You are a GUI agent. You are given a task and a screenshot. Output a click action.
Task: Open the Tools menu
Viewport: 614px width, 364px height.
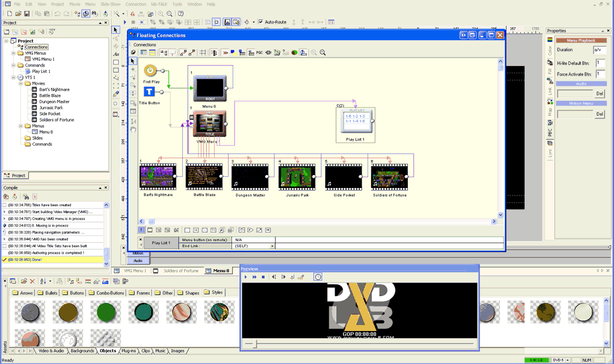[177, 4]
